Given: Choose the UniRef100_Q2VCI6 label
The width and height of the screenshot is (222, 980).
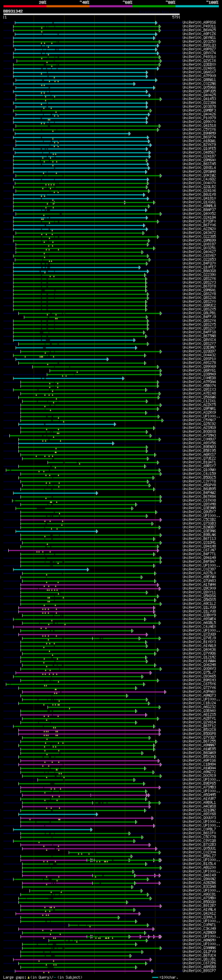Looking at the screenshot, I should pos(199,60).
